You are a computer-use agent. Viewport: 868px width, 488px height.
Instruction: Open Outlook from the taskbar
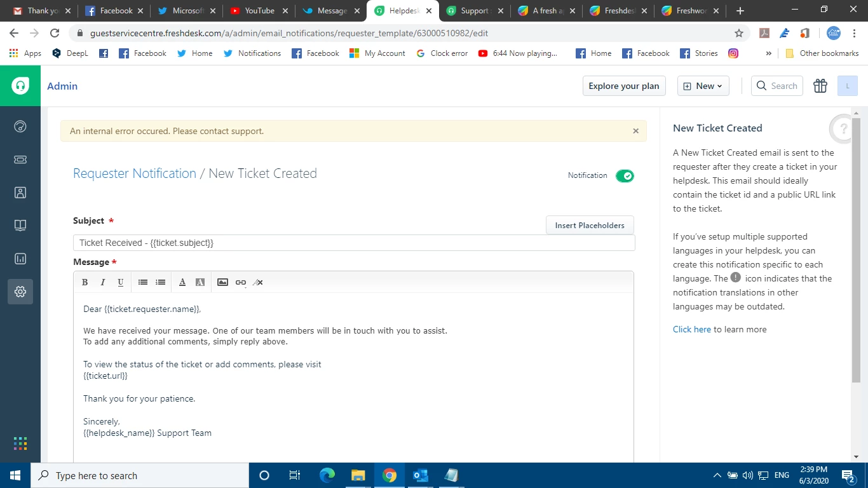coord(421,475)
